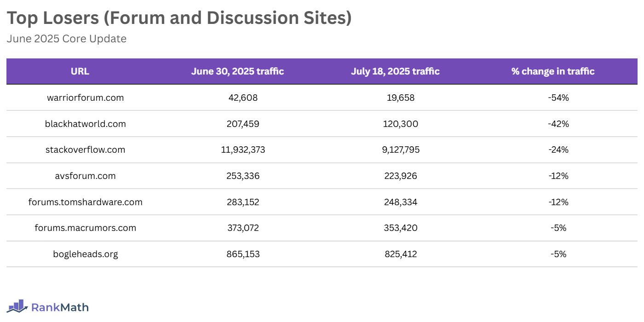
Task: Click the -12% cell in avsforum.com row
Action: click(x=558, y=176)
